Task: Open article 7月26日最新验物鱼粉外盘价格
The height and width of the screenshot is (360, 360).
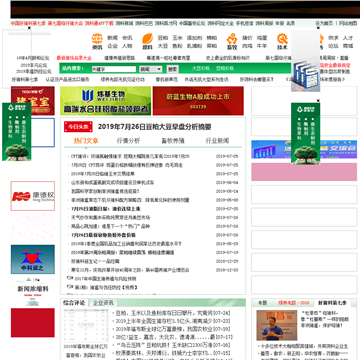Action: (x=103, y=235)
